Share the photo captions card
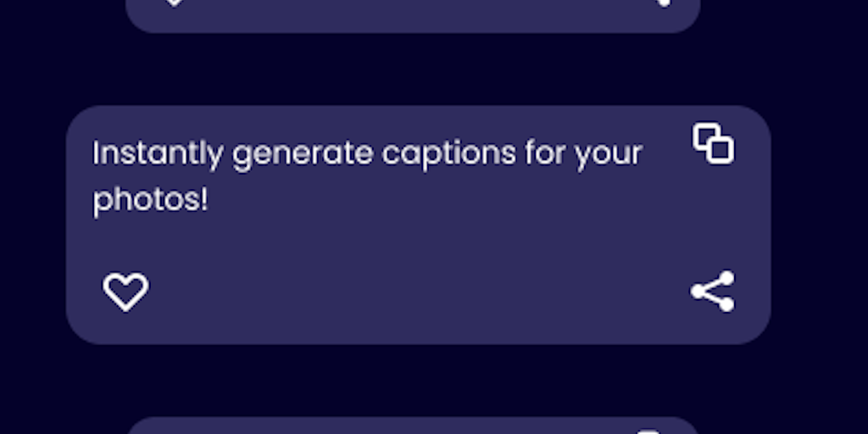Viewport: 868px width, 434px height. (712, 292)
